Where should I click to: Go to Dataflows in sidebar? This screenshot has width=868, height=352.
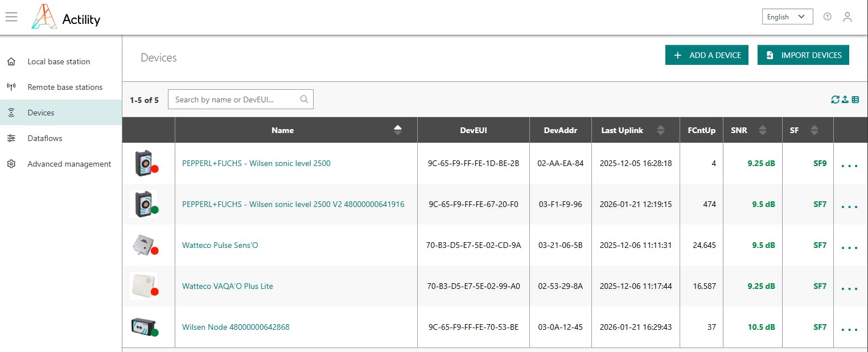(45, 138)
